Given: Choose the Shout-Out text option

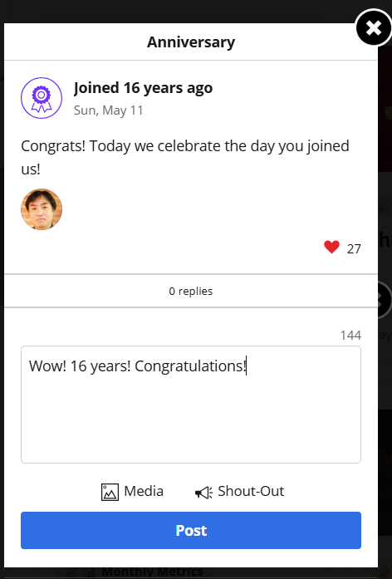Looking at the screenshot, I should (251, 491).
